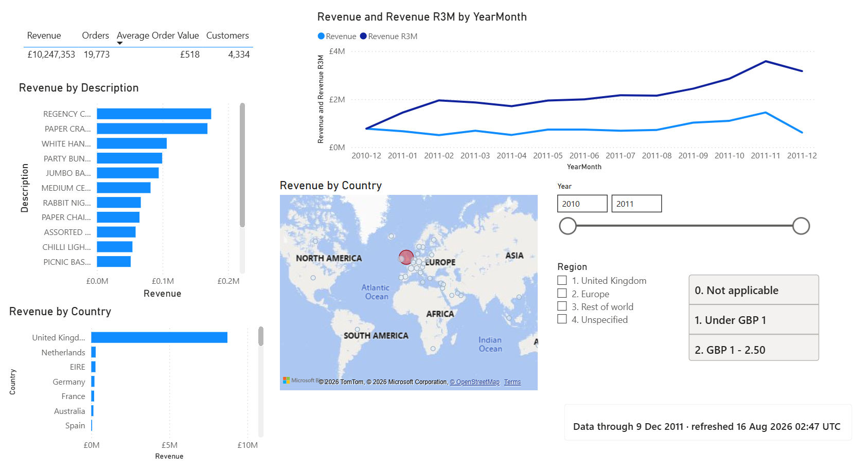The image size is (868, 471).
Task: Click the large UK bubble on the map
Action: click(406, 257)
